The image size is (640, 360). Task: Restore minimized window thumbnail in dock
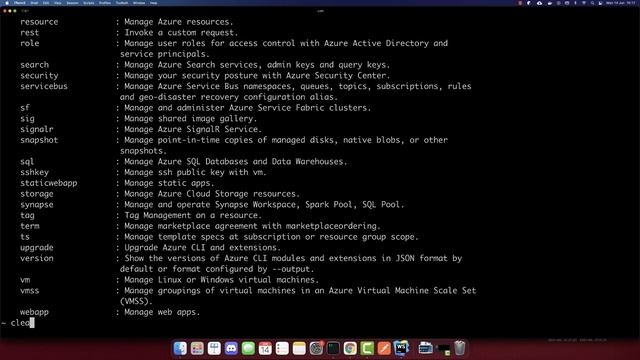pos(443,349)
